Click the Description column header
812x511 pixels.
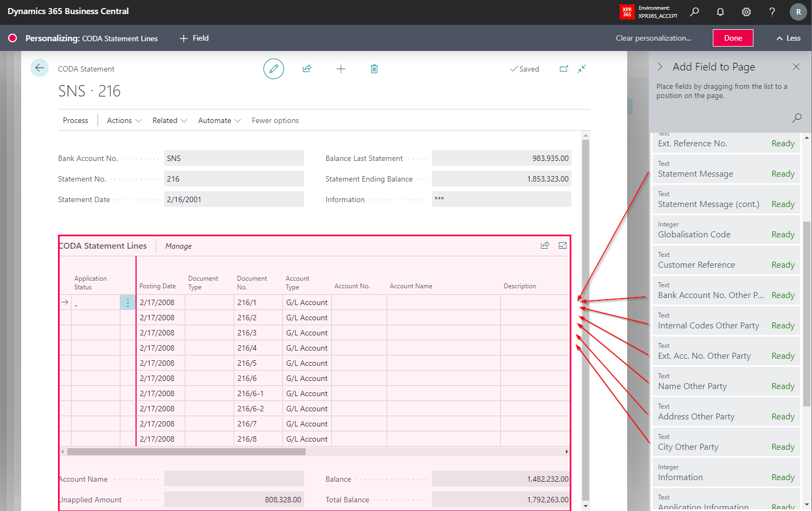click(x=519, y=286)
